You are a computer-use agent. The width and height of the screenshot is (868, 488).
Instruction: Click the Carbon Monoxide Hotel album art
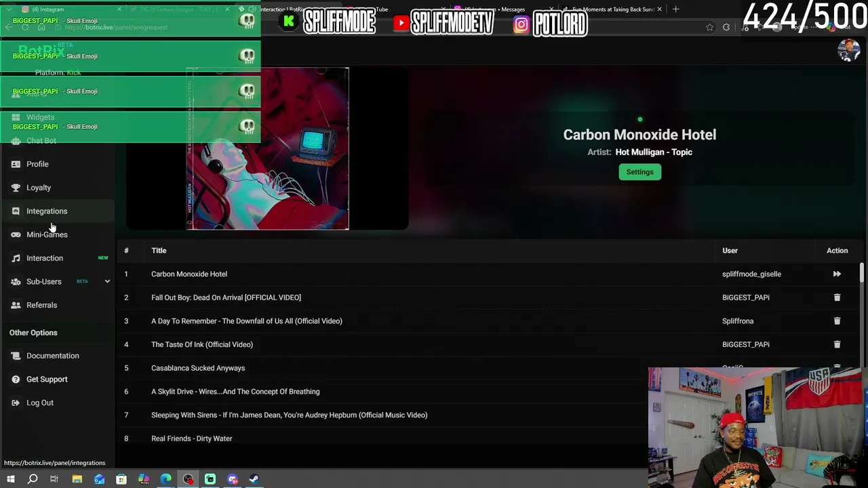268,148
